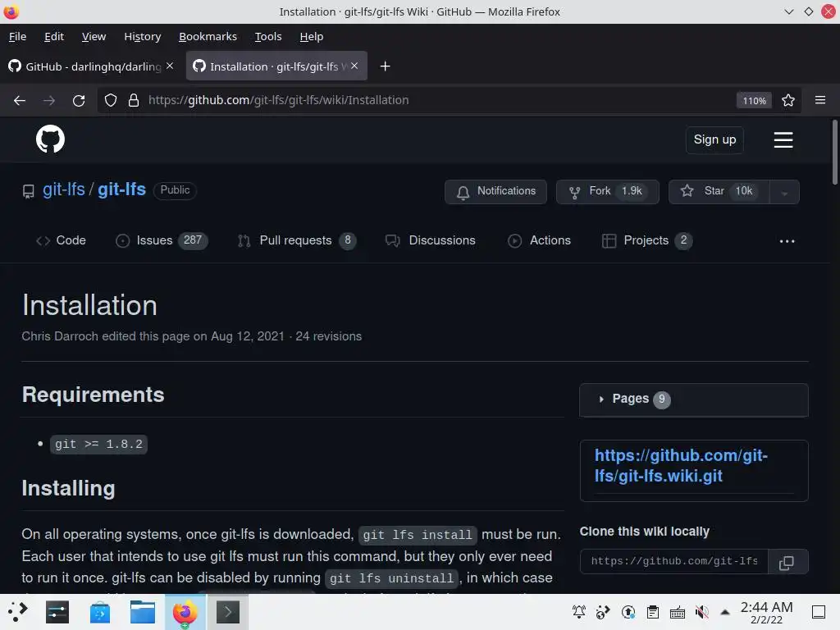Open the File menu

[x=18, y=36]
